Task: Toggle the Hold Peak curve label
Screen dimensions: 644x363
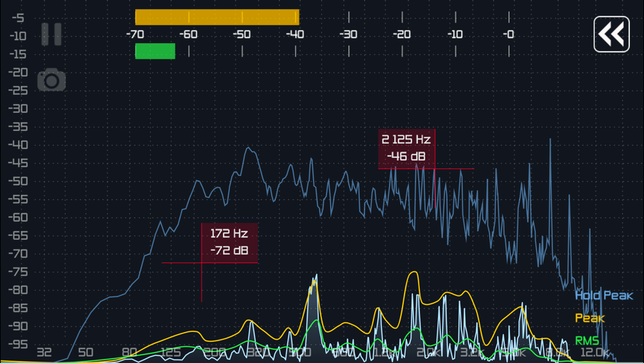Action: pos(604,295)
